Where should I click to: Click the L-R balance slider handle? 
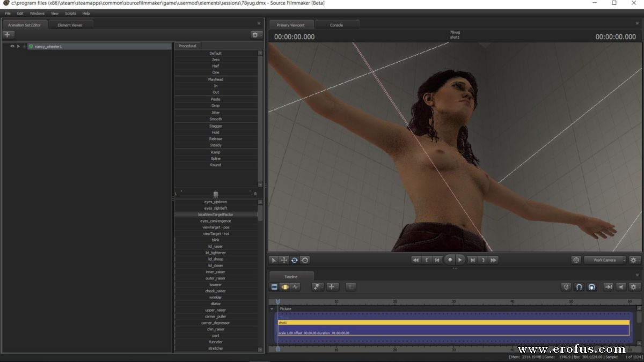(x=216, y=194)
